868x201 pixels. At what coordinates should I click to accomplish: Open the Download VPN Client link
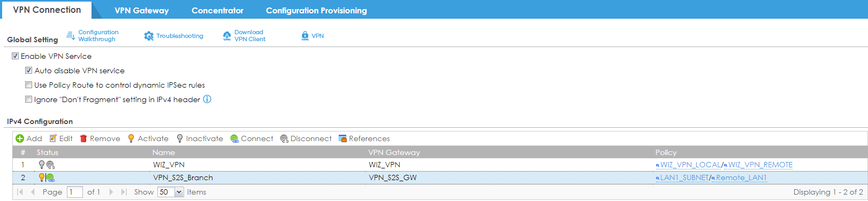coord(250,36)
